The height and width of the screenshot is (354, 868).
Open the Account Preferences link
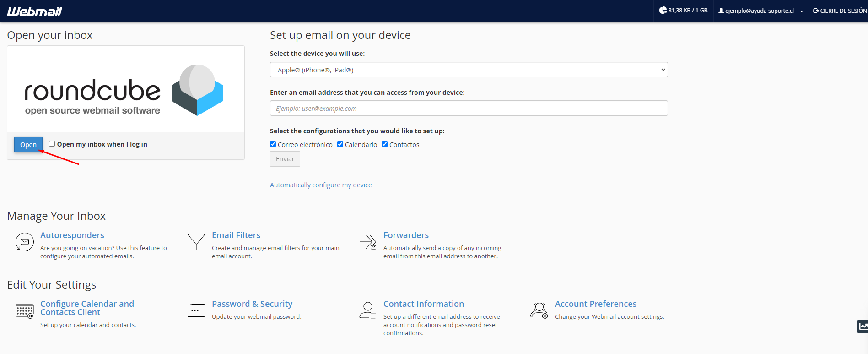click(596, 304)
